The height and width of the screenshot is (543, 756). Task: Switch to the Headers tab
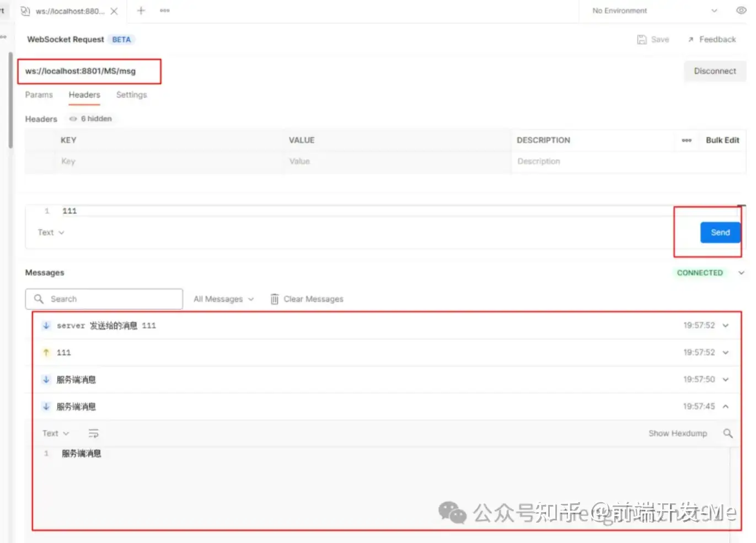84,95
